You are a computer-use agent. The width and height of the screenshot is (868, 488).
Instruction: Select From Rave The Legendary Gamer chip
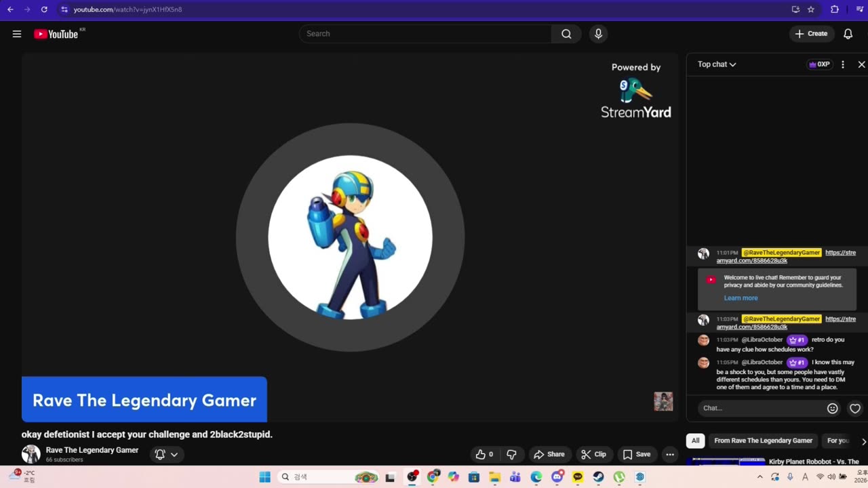click(x=763, y=441)
